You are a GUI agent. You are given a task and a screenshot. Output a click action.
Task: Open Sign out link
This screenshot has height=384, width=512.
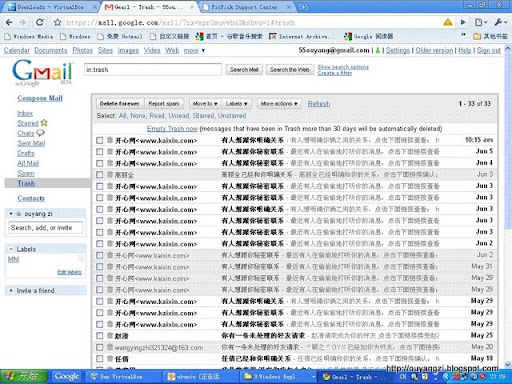(x=489, y=50)
